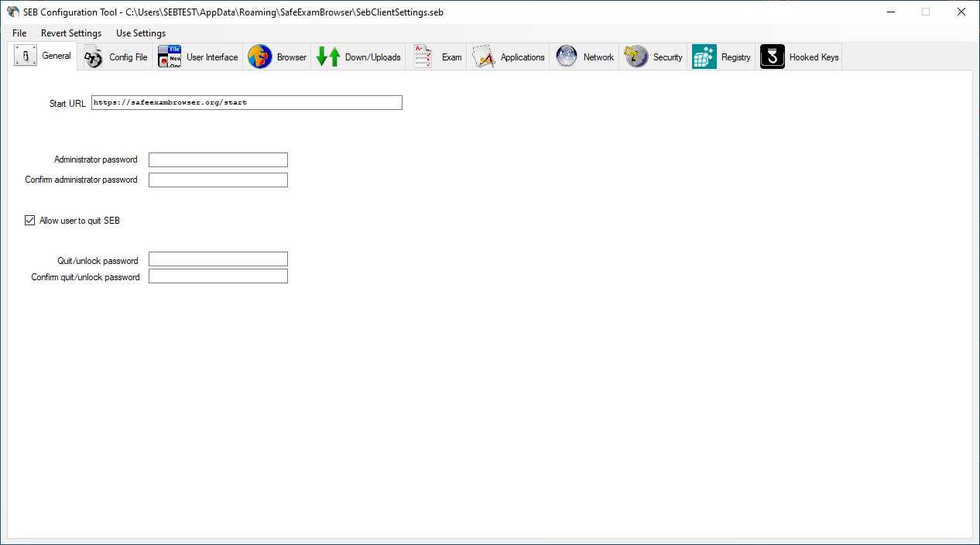Click the Confirm administrator password label
This screenshot has height=545, width=980.
(81, 180)
